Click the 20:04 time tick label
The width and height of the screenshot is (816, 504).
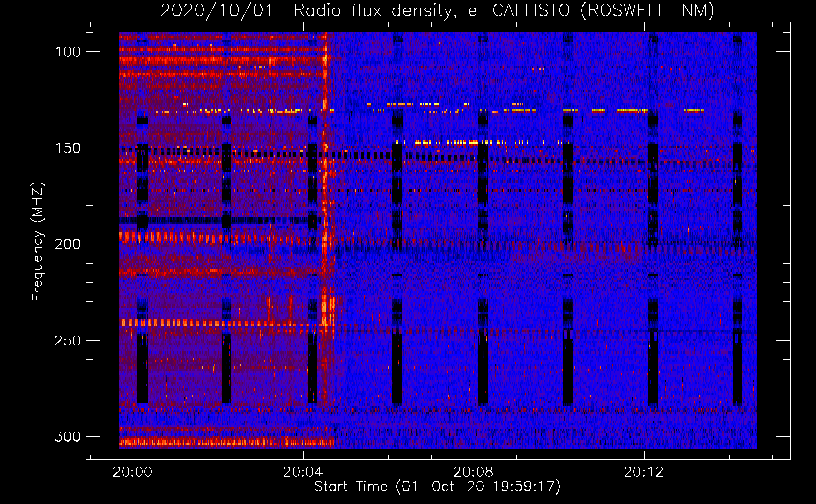[303, 472]
